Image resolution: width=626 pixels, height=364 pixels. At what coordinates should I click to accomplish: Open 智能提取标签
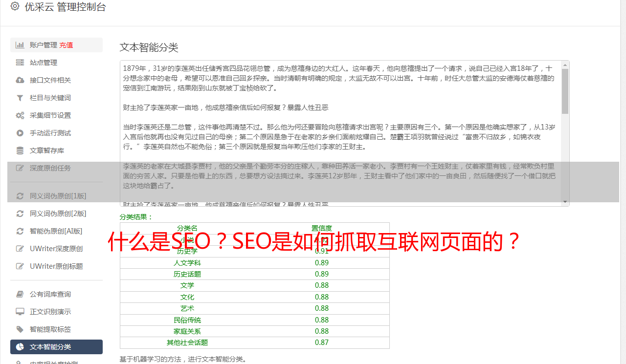tap(56, 329)
